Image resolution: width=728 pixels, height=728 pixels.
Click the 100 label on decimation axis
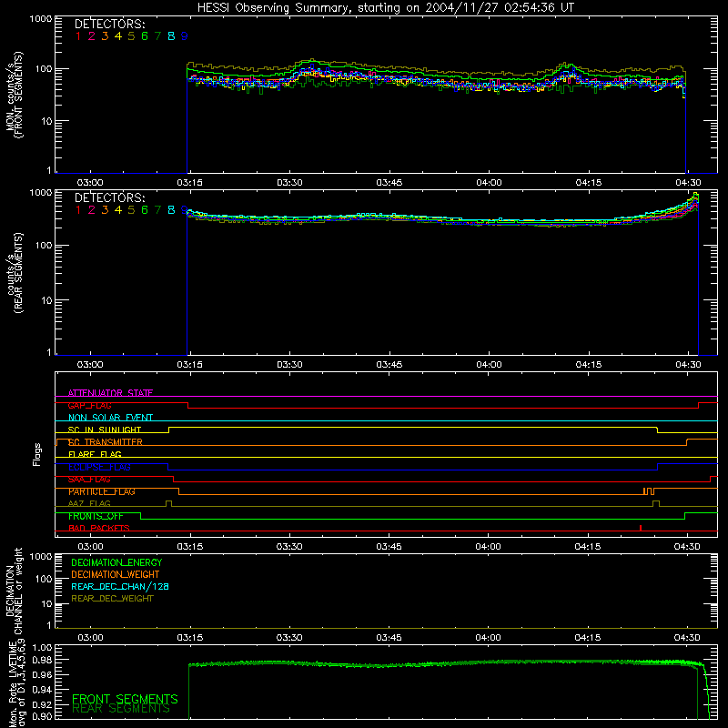click(42, 579)
